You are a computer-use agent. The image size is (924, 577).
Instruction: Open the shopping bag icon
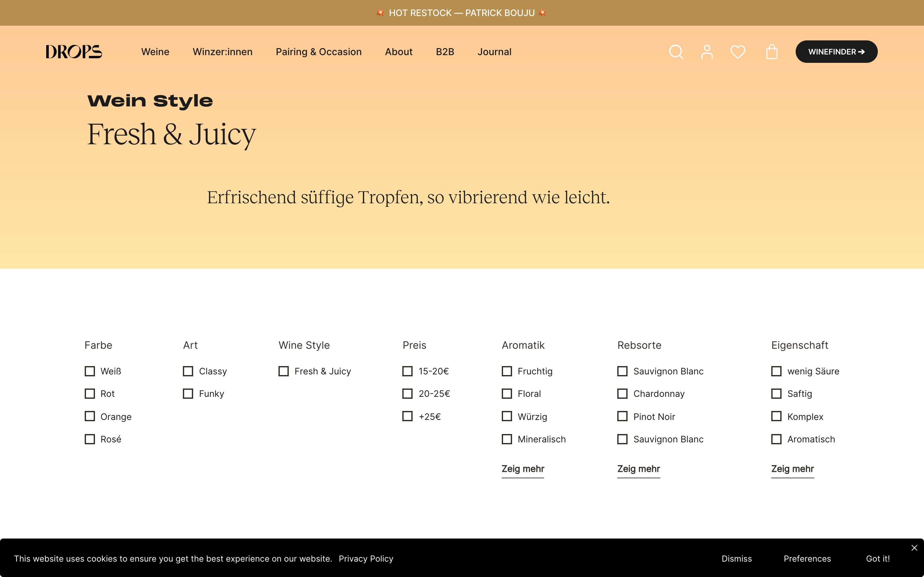point(771,52)
